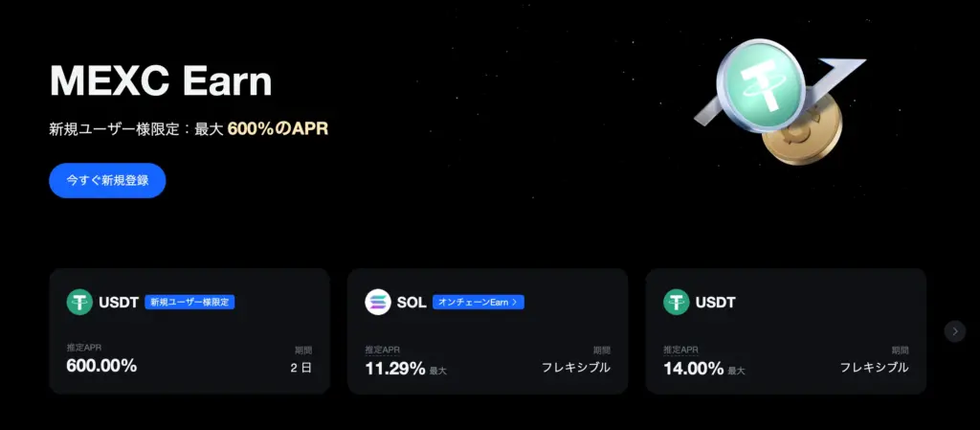Viewport: 980px width, 430px height.
Task: Select the 600.00% APR value
Action: pos(101,366)
